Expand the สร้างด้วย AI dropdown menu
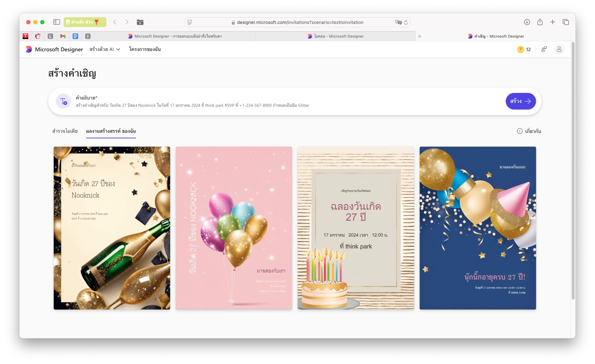Viewport: 595px width, 364px height. [x=105, y=49]
